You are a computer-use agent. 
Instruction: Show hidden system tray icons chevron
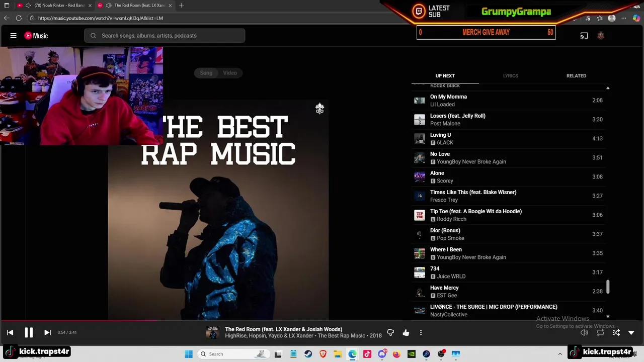click(x=560, y=354)
